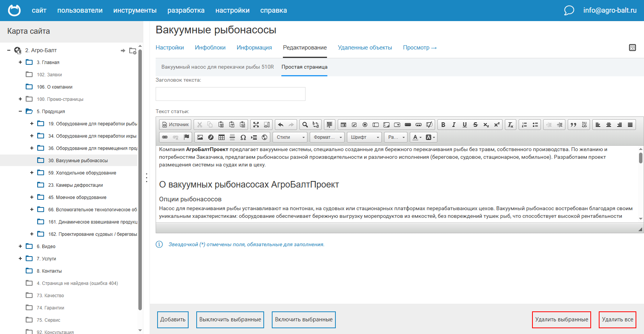
Task: Center-align the paragraph text
Action: click(x=609, y=125)
